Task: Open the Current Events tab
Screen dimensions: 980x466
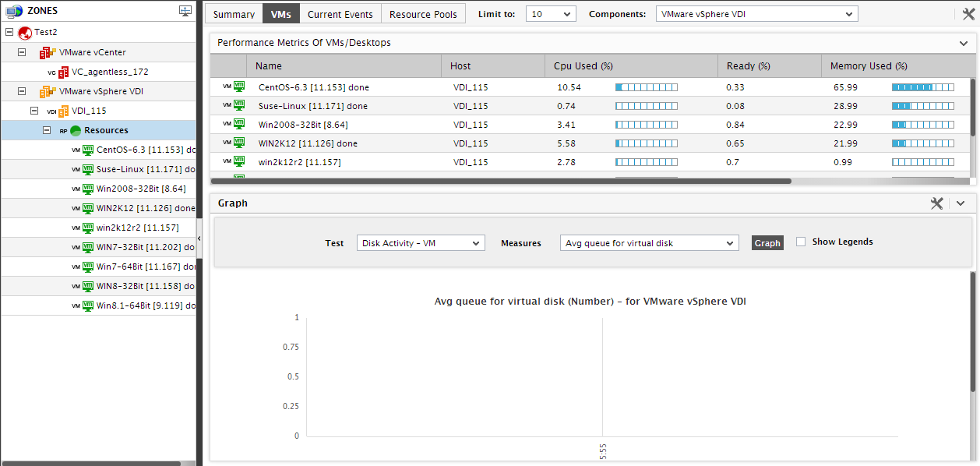Action: click(x=340, y=14)
